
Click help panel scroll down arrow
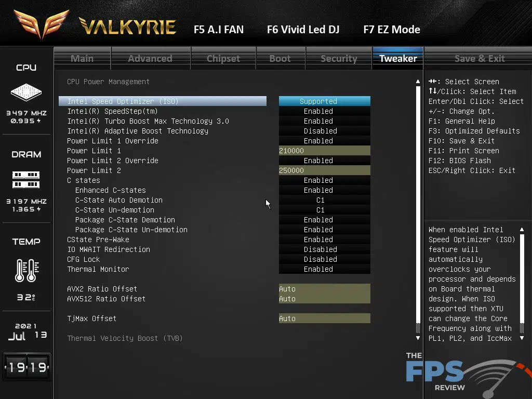tap(522, 338)
